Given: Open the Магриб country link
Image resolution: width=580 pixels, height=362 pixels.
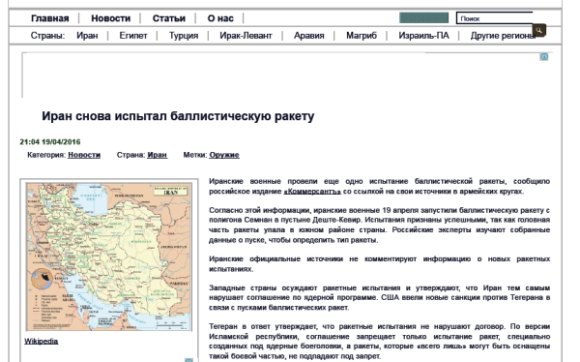Looking at the screenshot, I should [361, 36].
